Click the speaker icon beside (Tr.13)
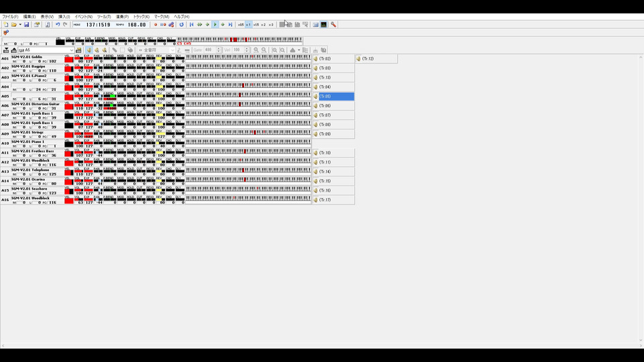The height and width of the screenshot is (362, 644). click(315, 78)
